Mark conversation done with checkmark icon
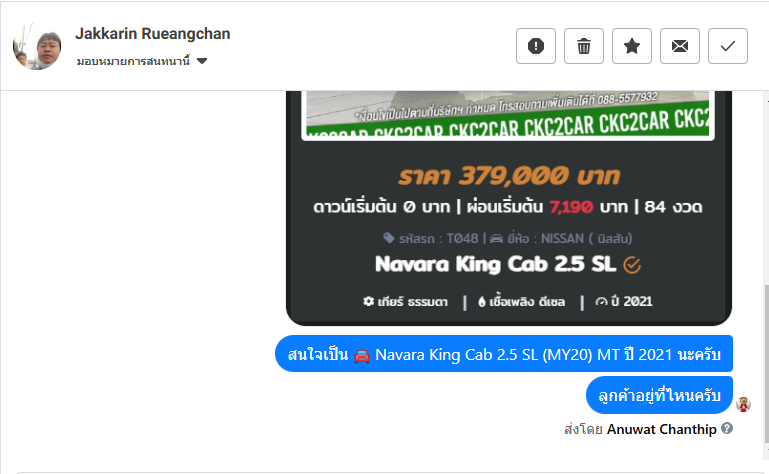This screenshot has width=769, height=474. 728,46
